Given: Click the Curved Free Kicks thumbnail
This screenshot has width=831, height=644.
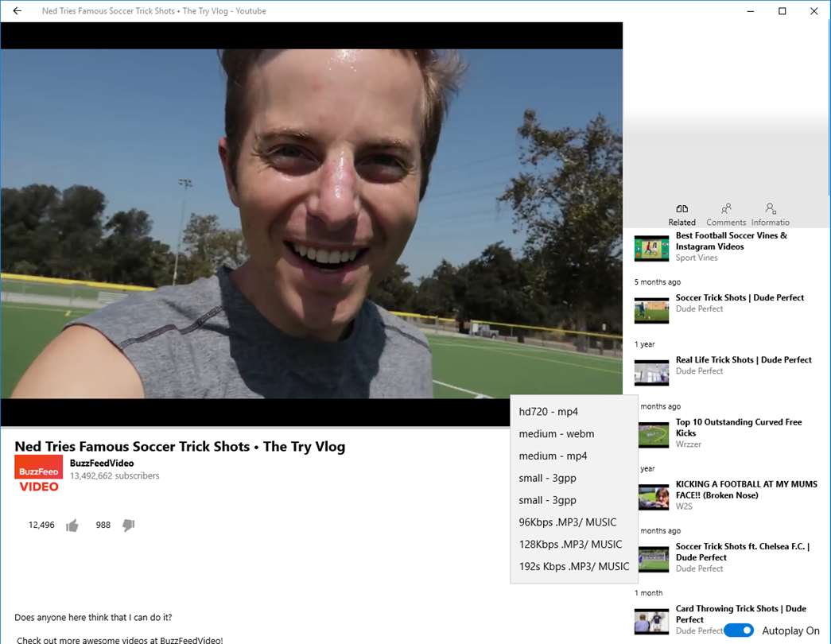Looking at the screenshot, I should (654, 435).
